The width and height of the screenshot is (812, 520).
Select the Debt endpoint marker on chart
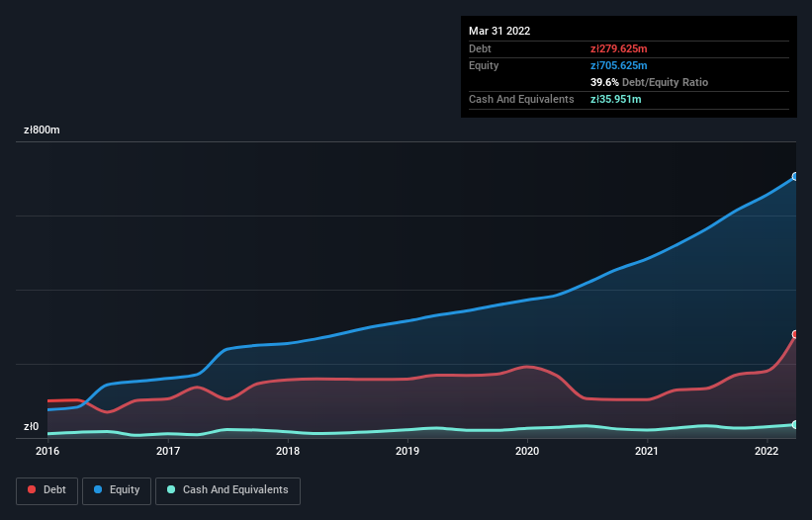coord(795,334)
